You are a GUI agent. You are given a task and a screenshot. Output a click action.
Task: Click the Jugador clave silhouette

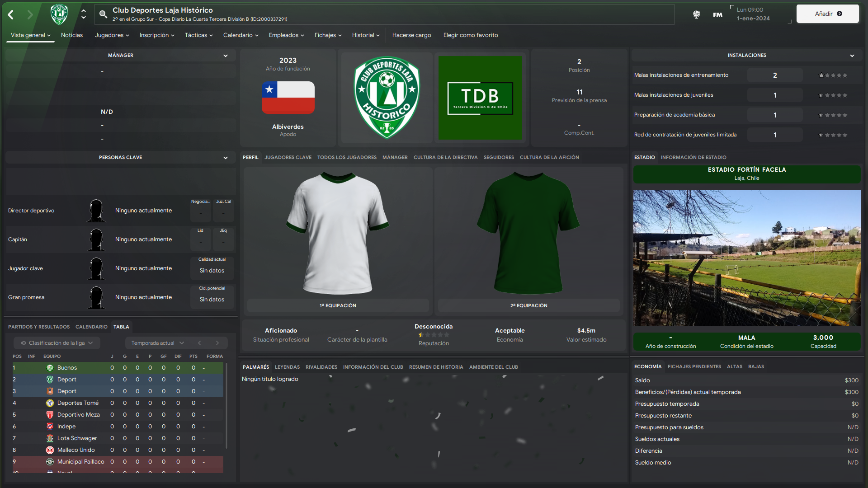(x=96, y=268)
